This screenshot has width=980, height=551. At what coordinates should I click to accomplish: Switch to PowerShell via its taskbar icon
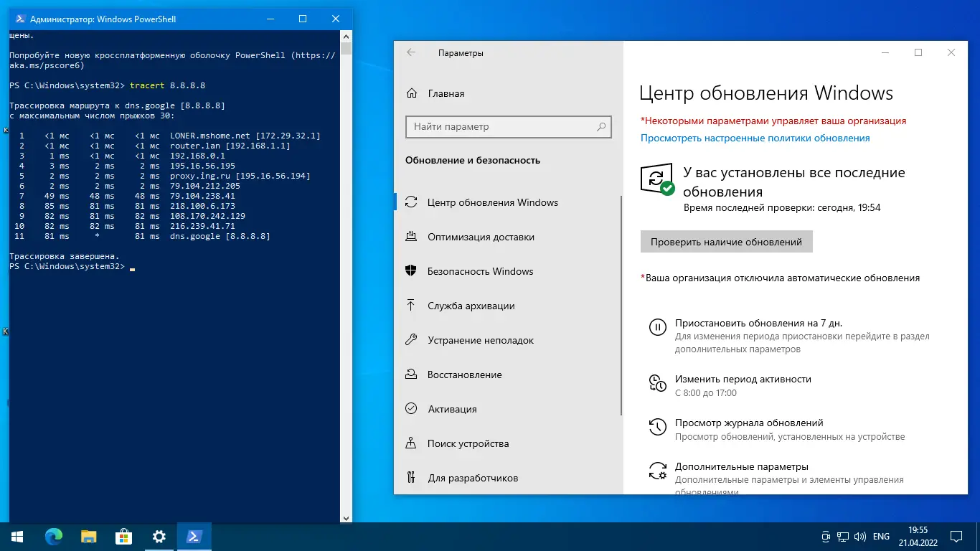pyautogui.click(x=194, y=537)
